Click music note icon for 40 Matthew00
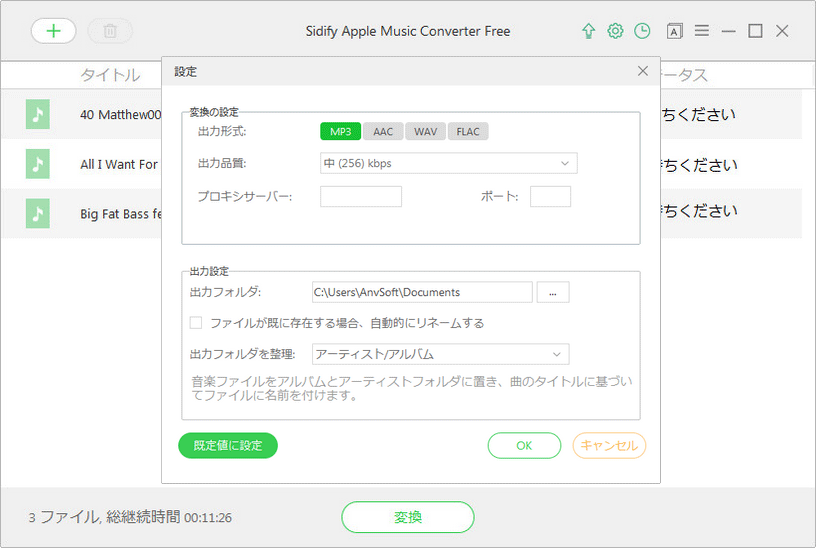The image size is (816, 548). tap(38, 114)
